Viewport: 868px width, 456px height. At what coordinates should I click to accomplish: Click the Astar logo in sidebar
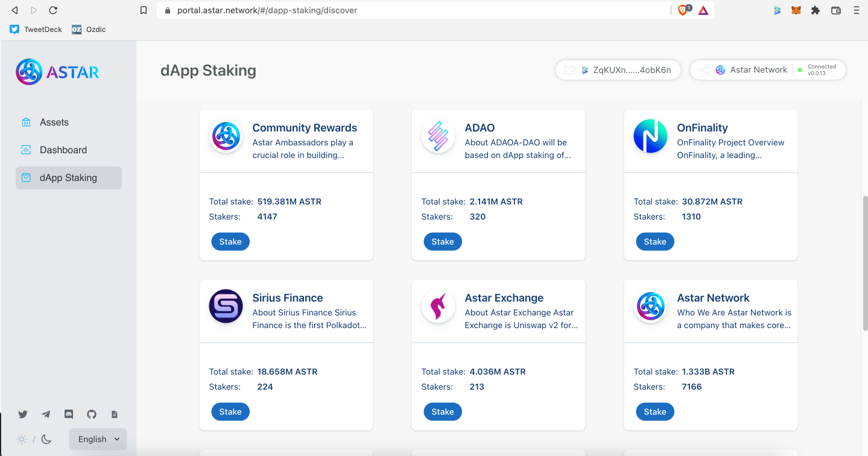tap(57, 72)
